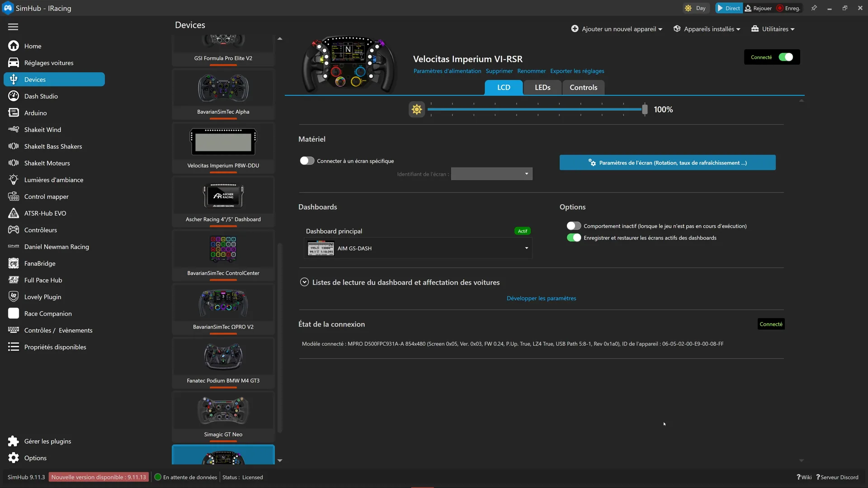Select Simagic GT Neo device
This screenshot has height=488, width=868.
coord(223,417)
